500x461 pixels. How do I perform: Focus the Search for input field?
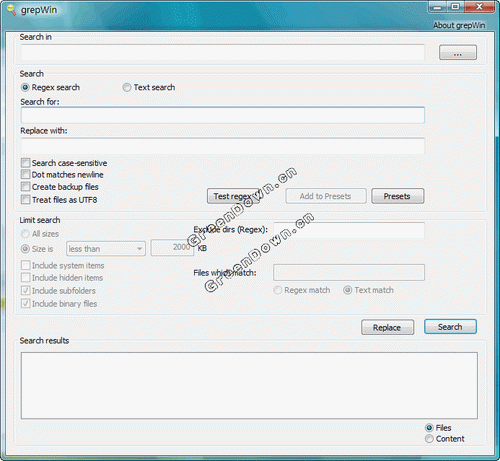click(223, 115)
